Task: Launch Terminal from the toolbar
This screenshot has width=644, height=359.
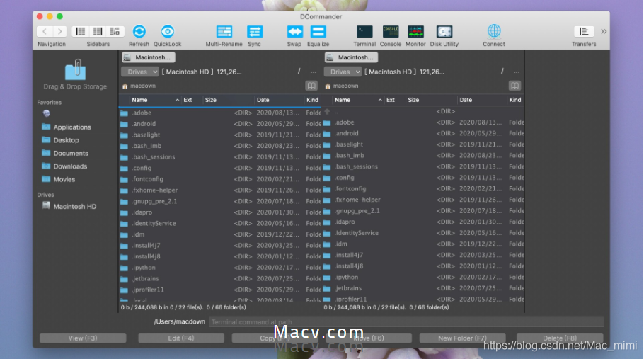Action: 364,32
